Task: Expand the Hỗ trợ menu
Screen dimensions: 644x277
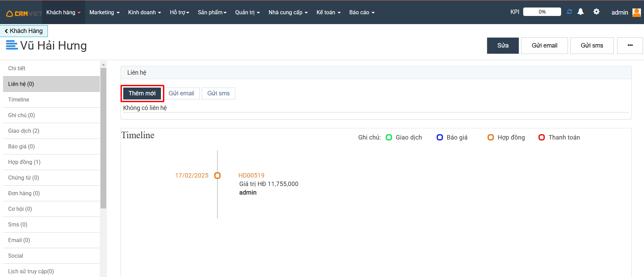Action: click(180, 12)
